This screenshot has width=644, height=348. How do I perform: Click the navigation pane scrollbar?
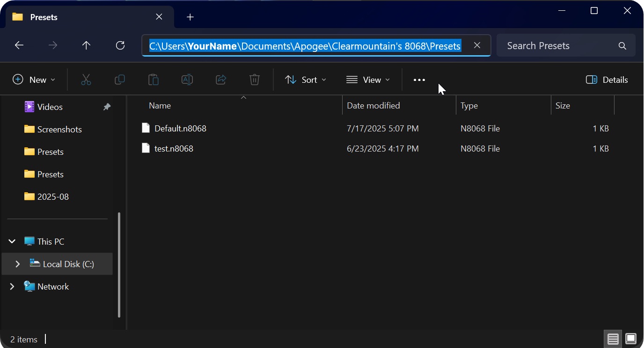point(119,265)
